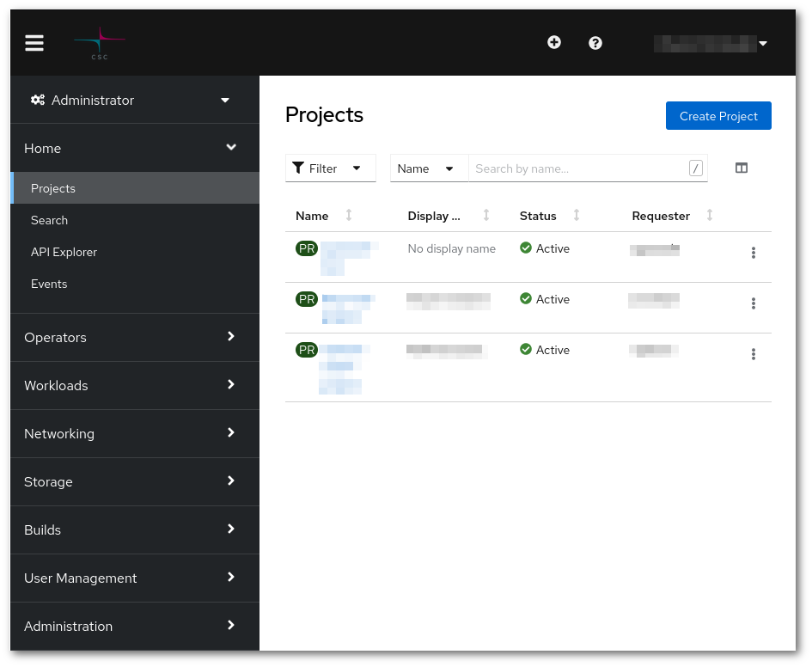The image size is (812, 667).
Task: Collapse the Home navigation section
Action: pos(135,148)
